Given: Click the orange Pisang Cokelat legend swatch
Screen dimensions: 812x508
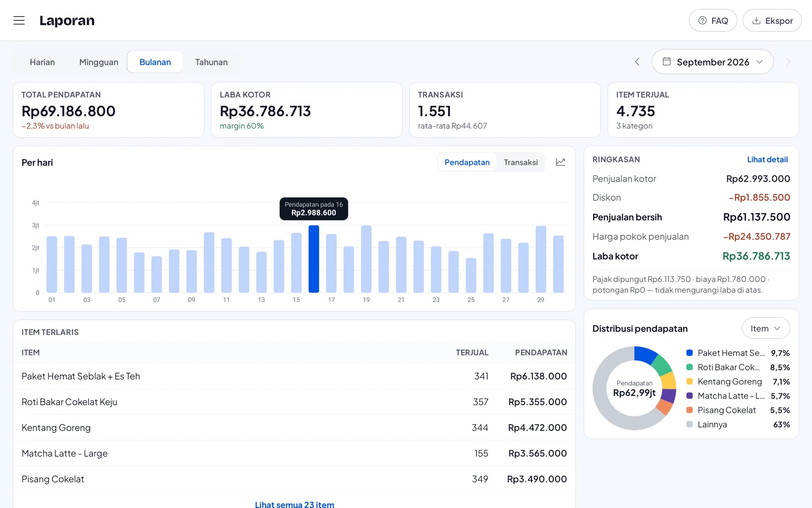Looking at the screenshot, I should tap(689, 410).
